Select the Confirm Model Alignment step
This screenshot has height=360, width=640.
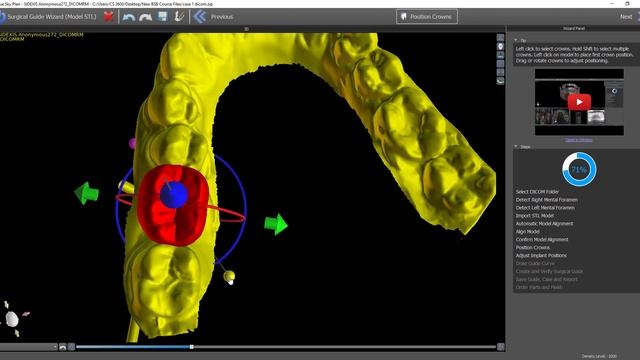(x=542, y=240)
